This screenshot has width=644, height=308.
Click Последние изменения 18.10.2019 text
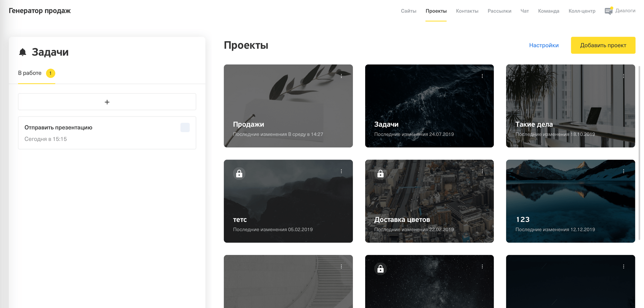tap(555, 134)
